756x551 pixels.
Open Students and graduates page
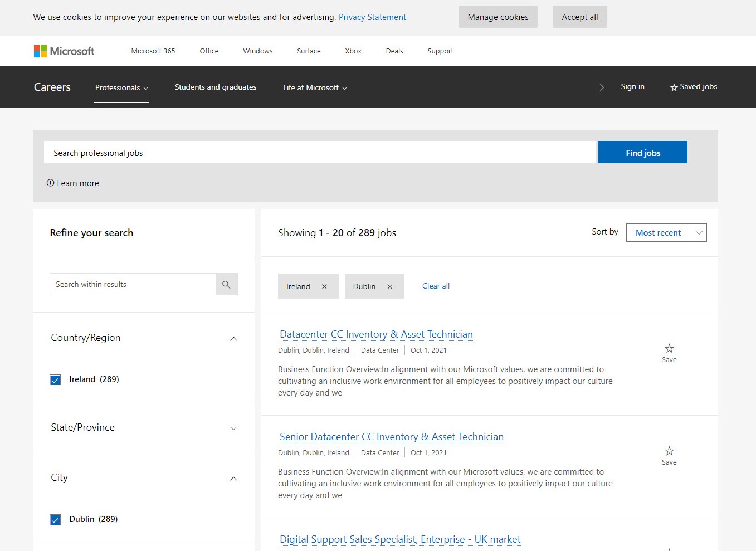click(216, 87)
